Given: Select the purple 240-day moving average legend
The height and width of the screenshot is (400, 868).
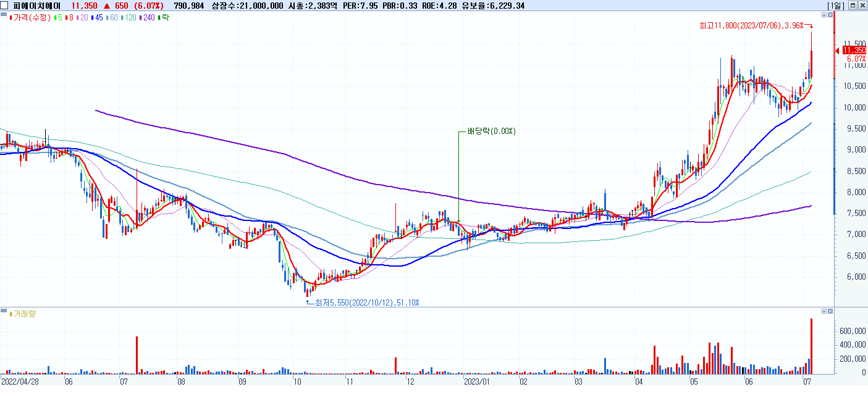Looking at the screenshot, I should click(146, 18).
